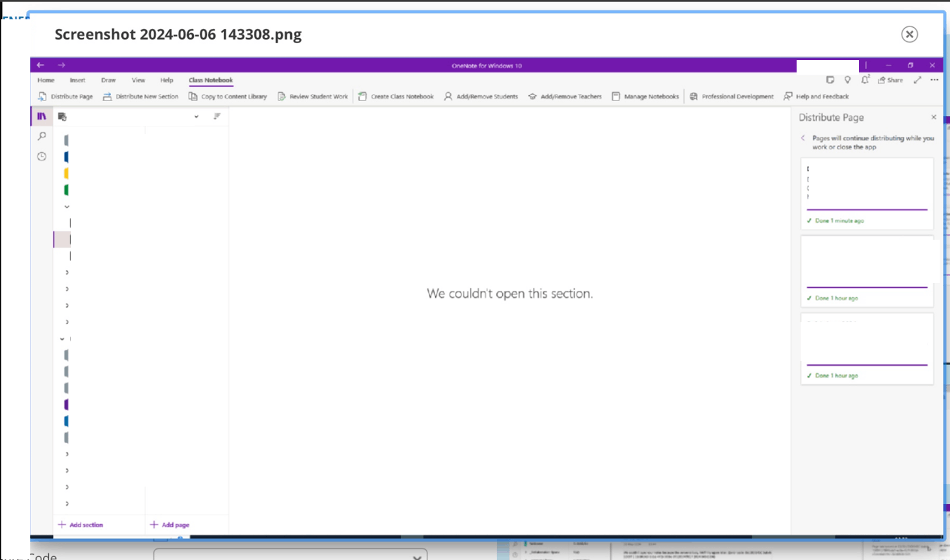
Task: Collapse the expanded section group
Action: (66, 206)
